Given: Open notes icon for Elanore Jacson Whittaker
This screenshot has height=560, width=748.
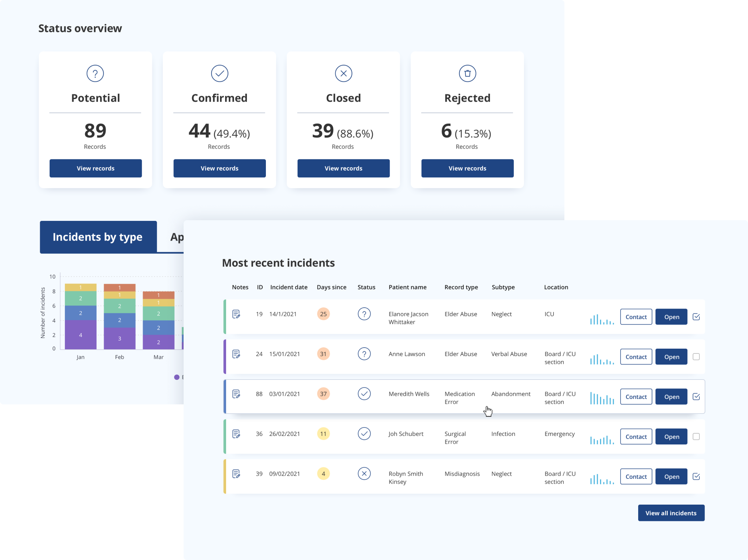Looking at the screenshot, I should 236,314.
